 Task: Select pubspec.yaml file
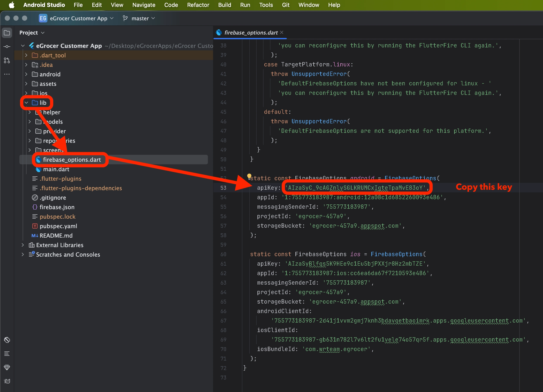tap(58, 226)
